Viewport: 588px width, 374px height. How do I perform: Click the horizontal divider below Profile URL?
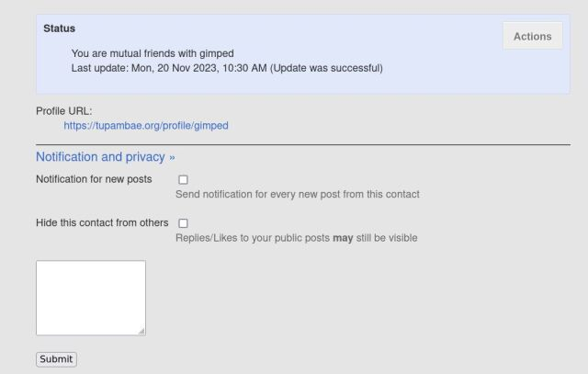303,144
